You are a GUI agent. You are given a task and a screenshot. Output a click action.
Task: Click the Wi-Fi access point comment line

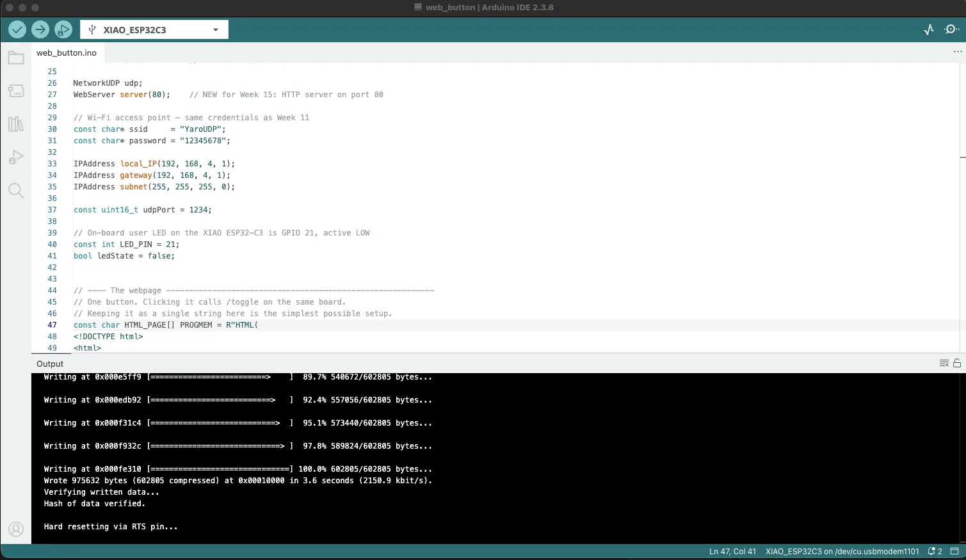point(191,118)
